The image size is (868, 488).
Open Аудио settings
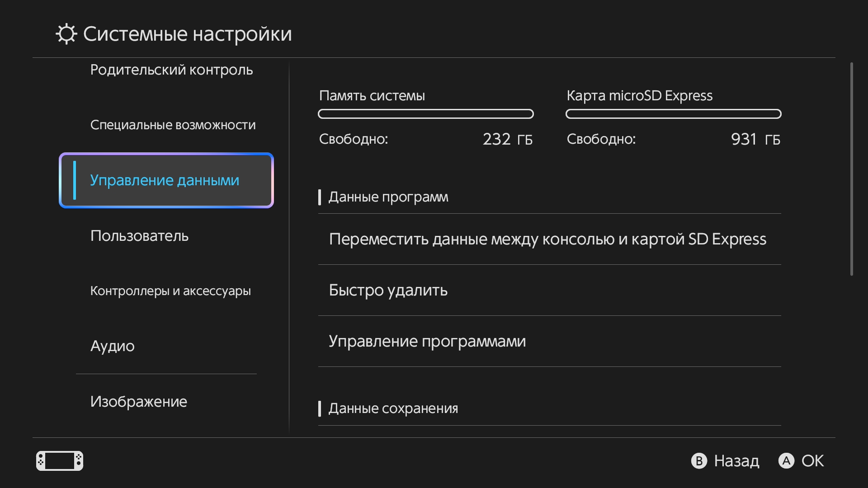coord(113,346)
